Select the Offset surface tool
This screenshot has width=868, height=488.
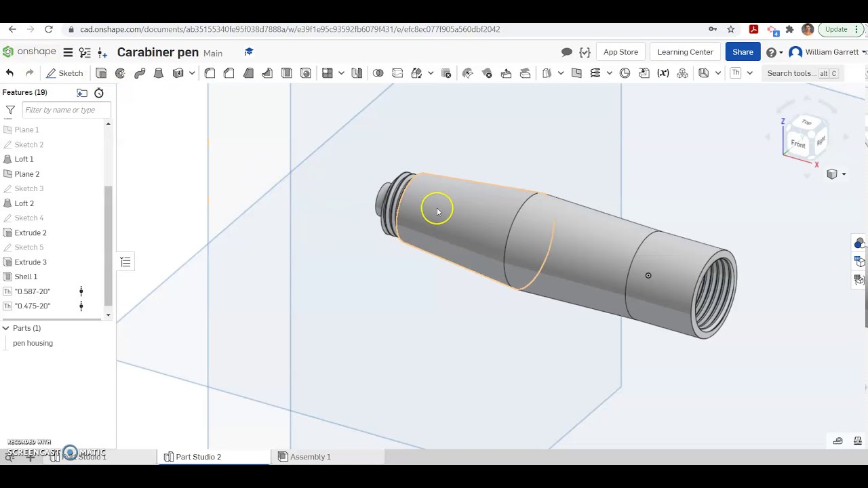pyautogui.click(x=547, y=73)
